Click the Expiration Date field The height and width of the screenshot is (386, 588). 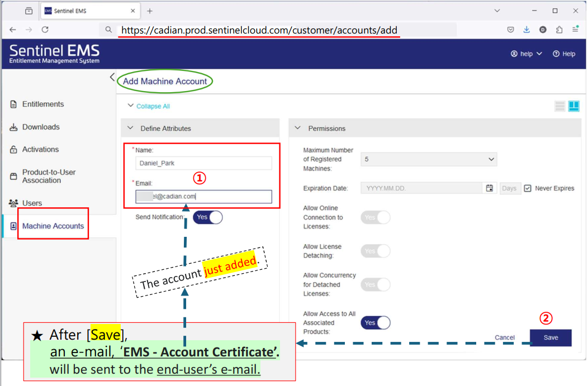click(421, 188)
